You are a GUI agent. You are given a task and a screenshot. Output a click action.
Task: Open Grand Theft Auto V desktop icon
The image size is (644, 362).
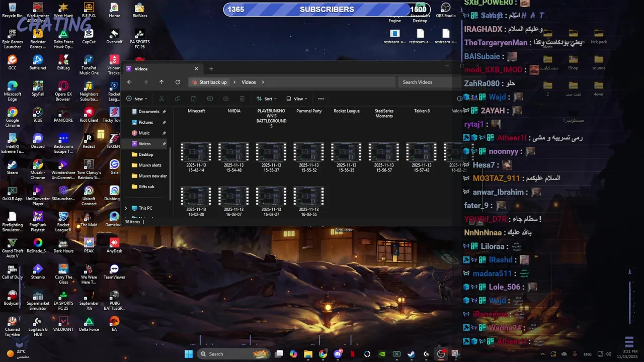click(12, 248)
